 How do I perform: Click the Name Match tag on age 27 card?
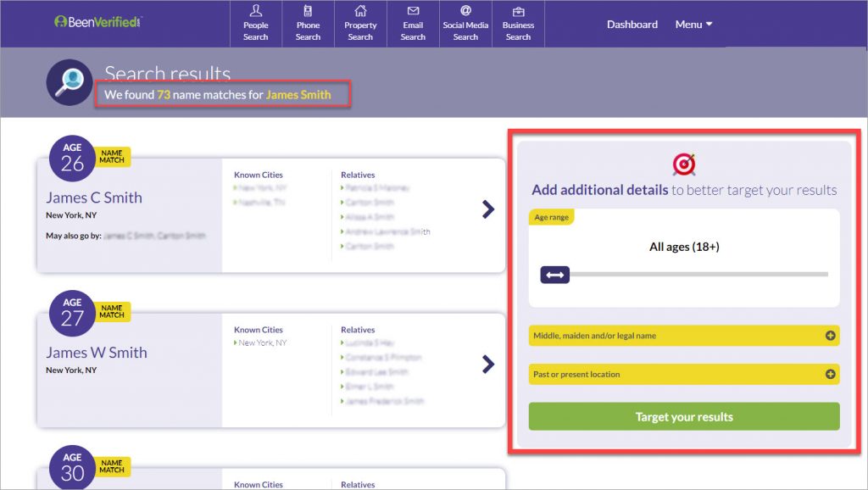coord(113,312)
